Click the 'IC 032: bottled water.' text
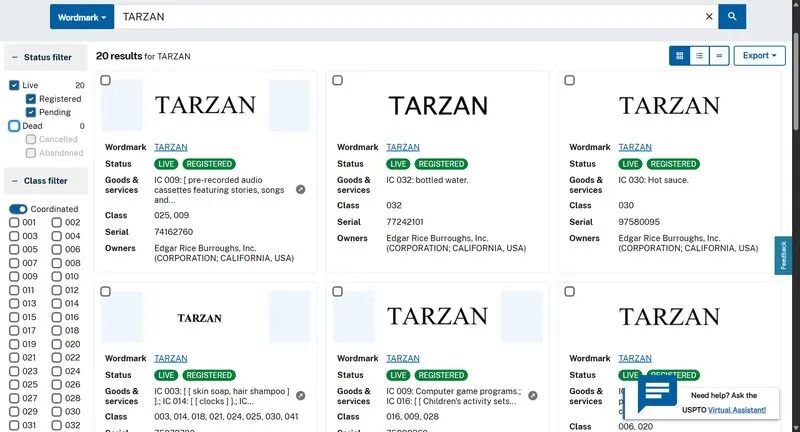The image size is (800, 432). pyautogui.click(x=427, y=180)
